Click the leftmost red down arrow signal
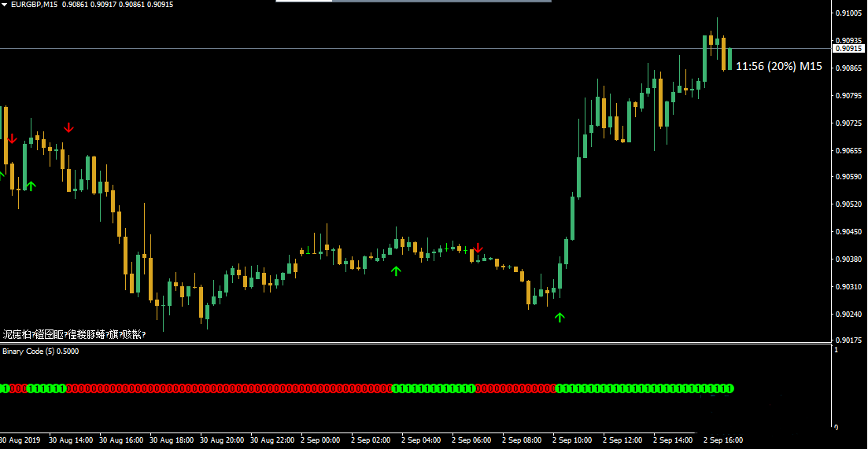 point(12,139)
